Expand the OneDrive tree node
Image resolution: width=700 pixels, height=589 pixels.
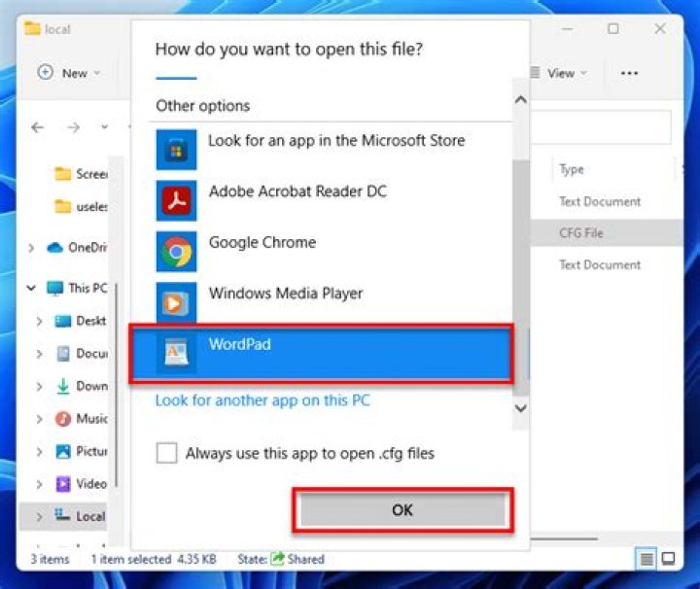point(30,248)
